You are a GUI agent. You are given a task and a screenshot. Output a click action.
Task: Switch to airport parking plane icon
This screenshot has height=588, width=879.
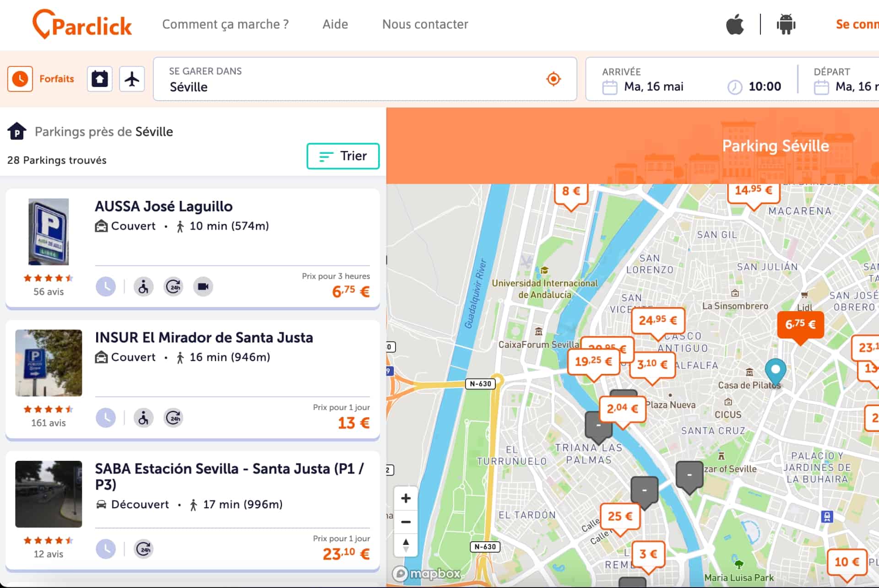click(132, 79)
